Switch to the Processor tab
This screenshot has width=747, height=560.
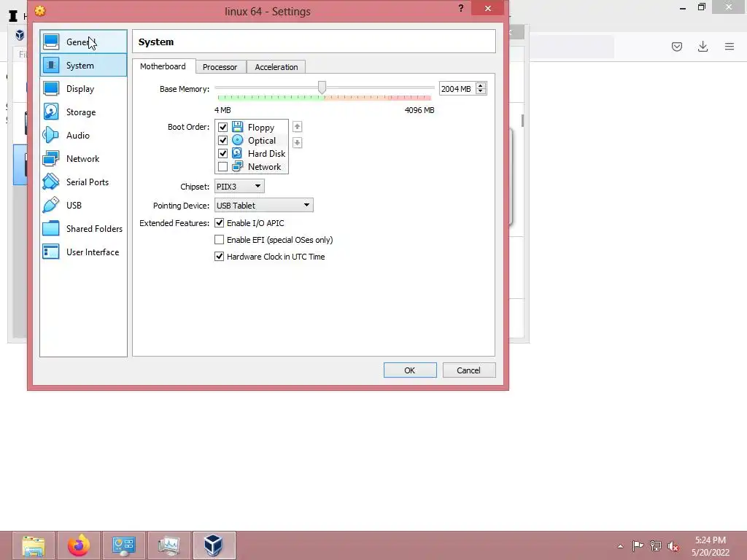pyautogui.click(x=220, y=67)
